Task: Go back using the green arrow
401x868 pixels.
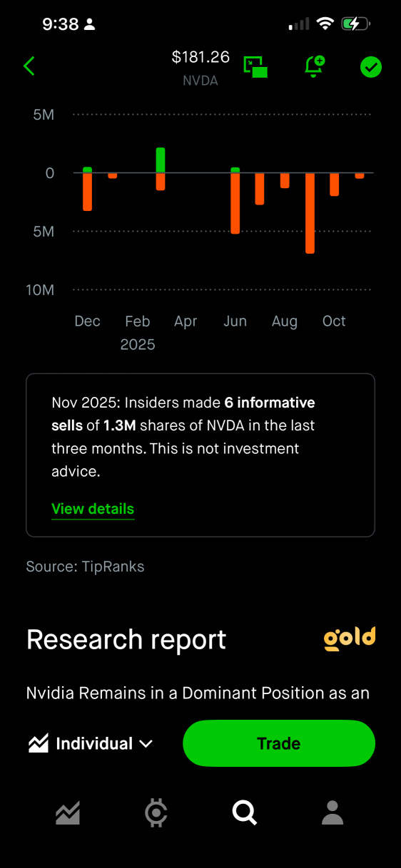Action: tap(29, 66)
